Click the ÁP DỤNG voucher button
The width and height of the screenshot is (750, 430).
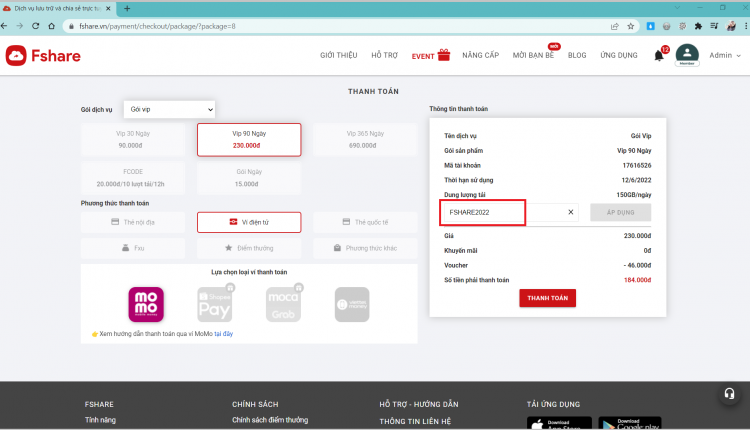[x=620, y=212]
